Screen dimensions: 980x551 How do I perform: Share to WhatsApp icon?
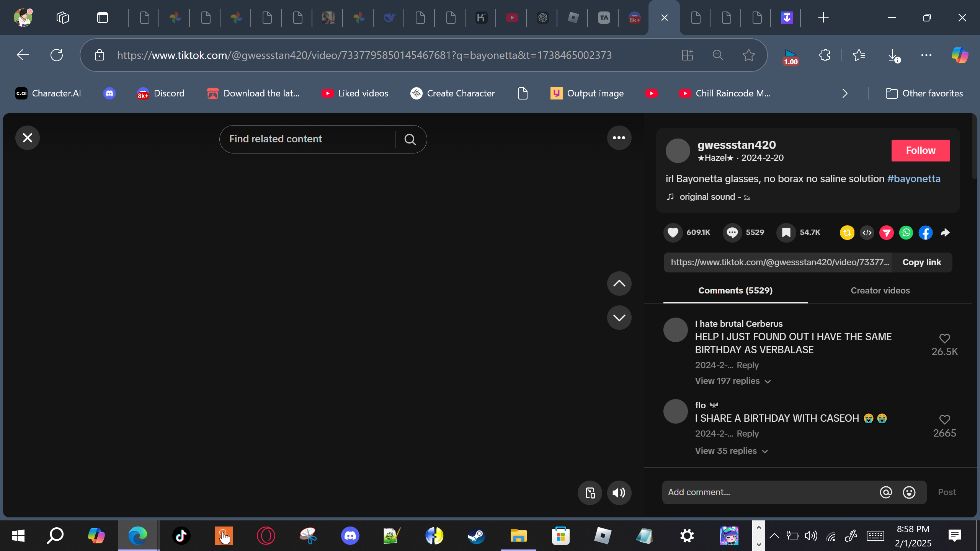[906, 232]
